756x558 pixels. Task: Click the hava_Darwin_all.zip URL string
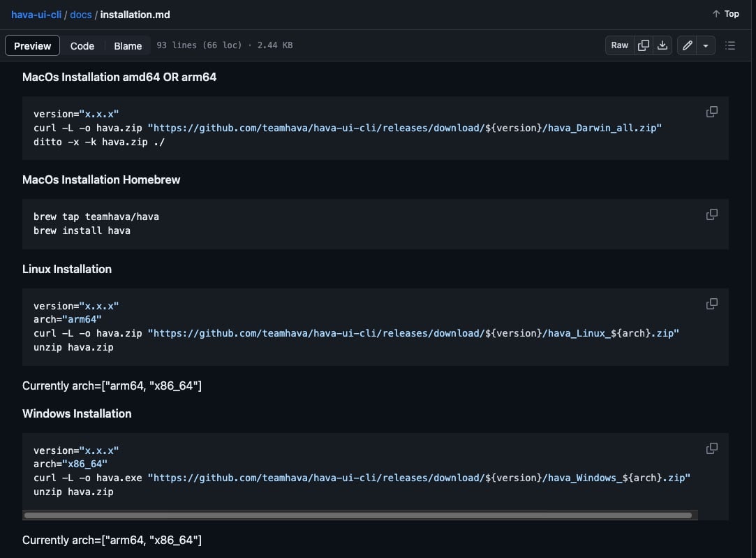[404, 128]
